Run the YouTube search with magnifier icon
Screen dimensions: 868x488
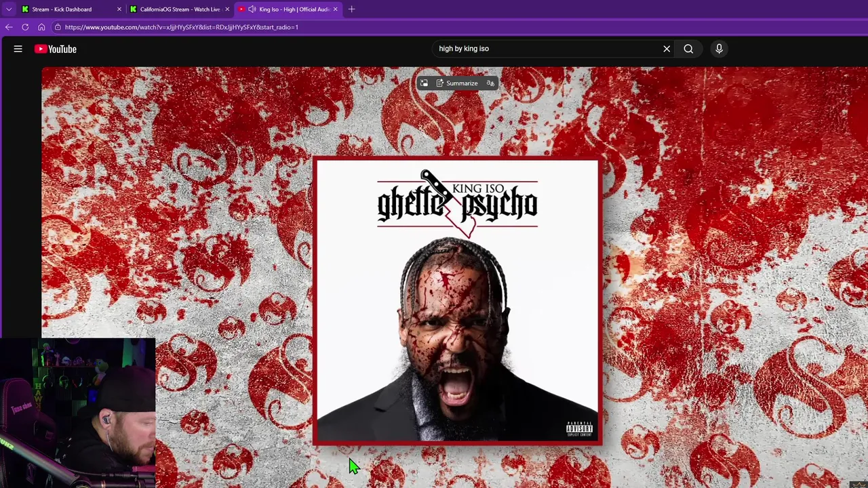pyautogui.click(x=688, y=49)
